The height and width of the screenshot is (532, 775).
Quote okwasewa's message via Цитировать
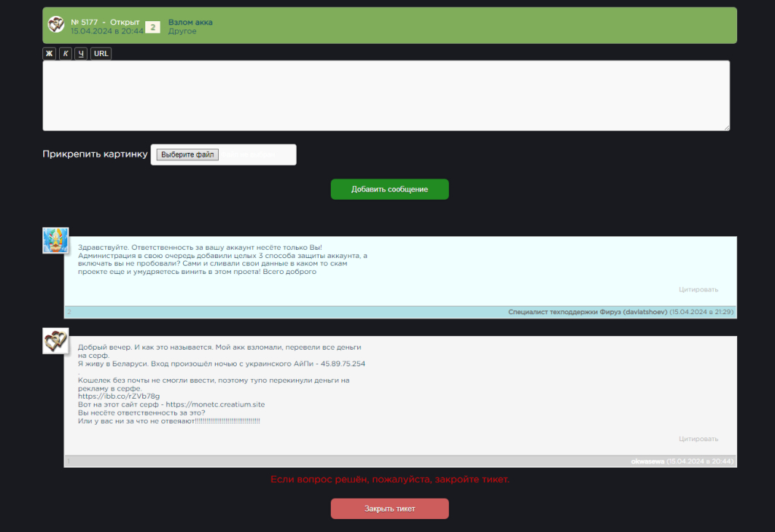(698, 439)
